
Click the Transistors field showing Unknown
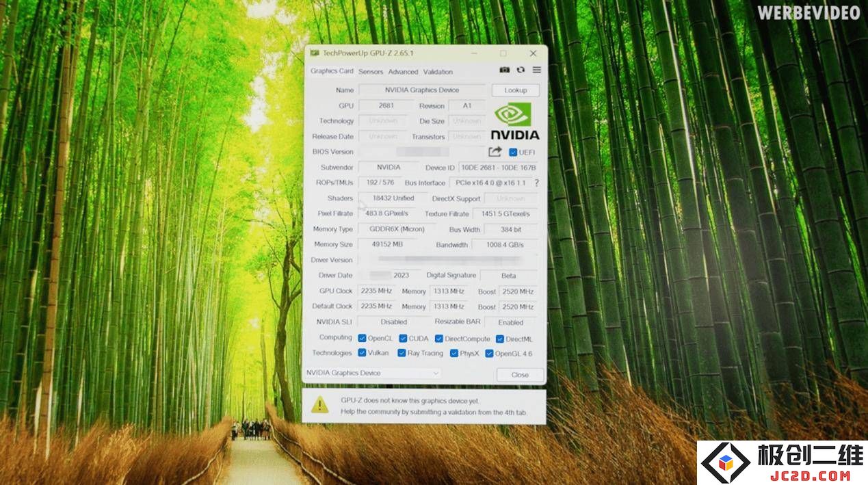pos(467,137)
